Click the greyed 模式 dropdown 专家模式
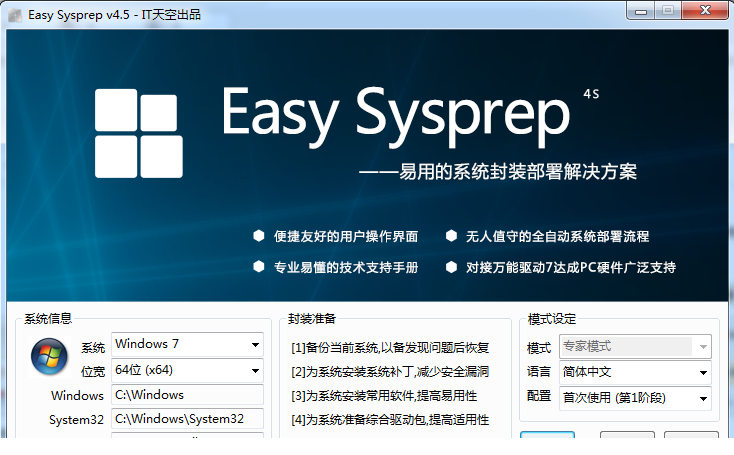The width and height of the screenshot is (734, 455). [634, 347]
